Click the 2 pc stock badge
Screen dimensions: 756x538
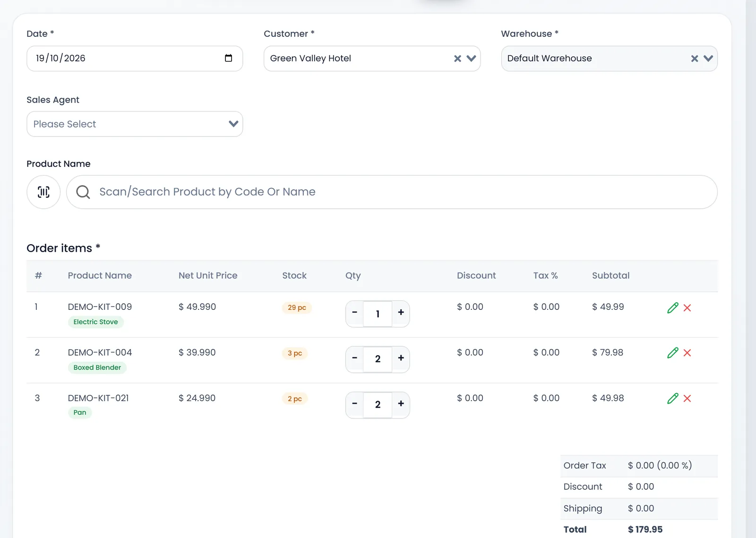point(295,399)
